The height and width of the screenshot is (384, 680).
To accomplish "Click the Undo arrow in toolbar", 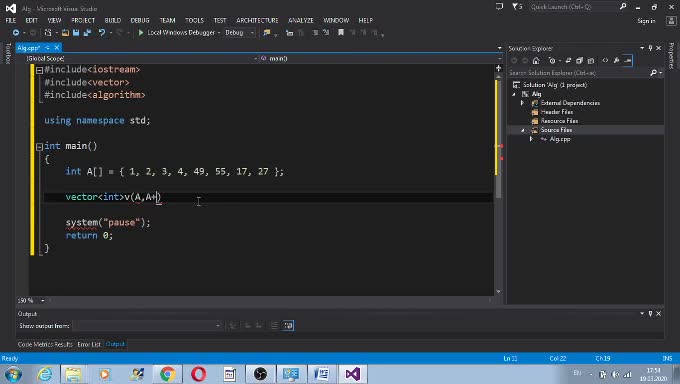I will tap(102, 33).
